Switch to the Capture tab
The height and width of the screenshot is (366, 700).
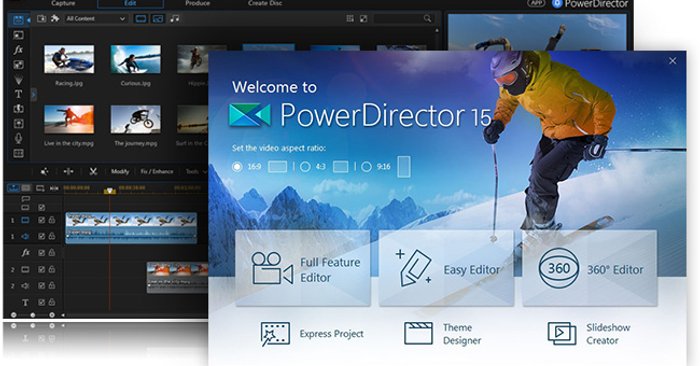[63, 4]
